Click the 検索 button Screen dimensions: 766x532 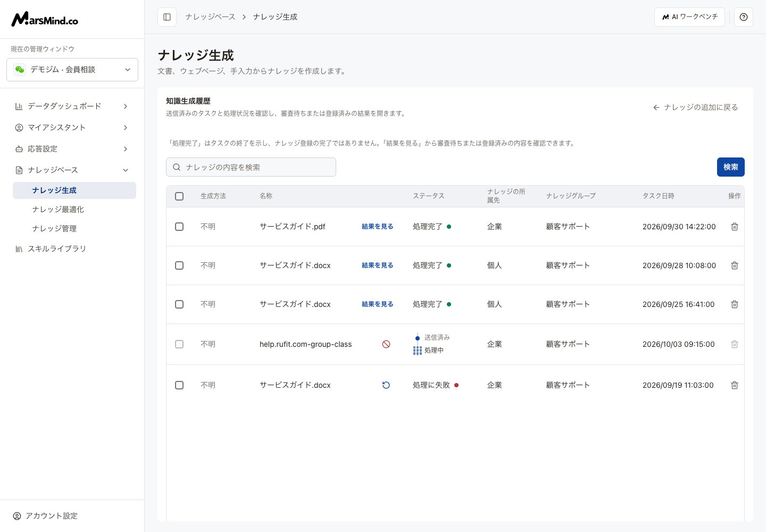coord(731,167)
